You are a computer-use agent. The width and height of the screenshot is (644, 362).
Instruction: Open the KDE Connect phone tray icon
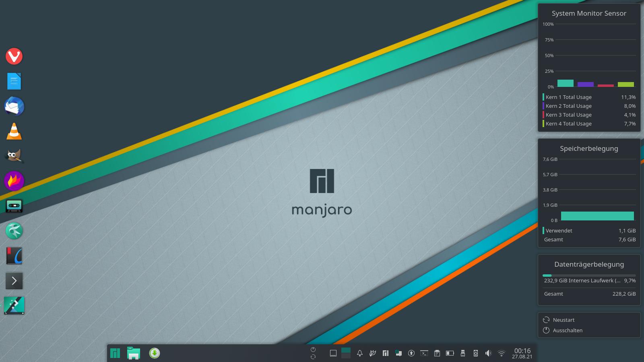(x=476, y=353)
